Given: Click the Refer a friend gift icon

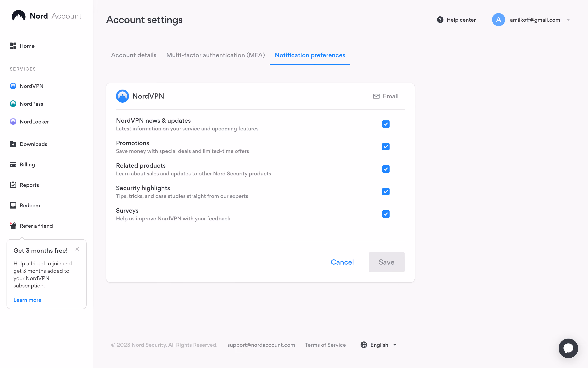Looking at the screenshot, I should pos(13,226).
